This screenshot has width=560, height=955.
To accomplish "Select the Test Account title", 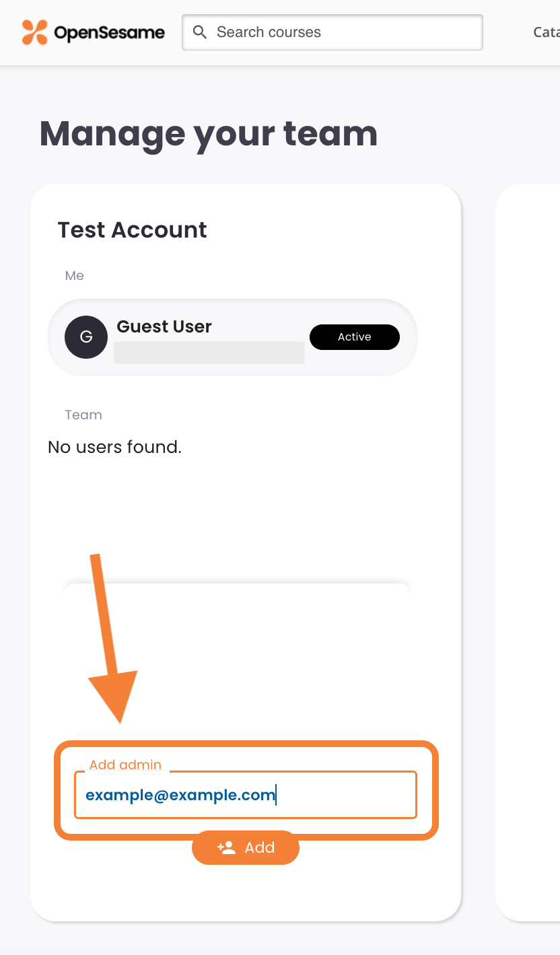I will [x=133, y=230].
